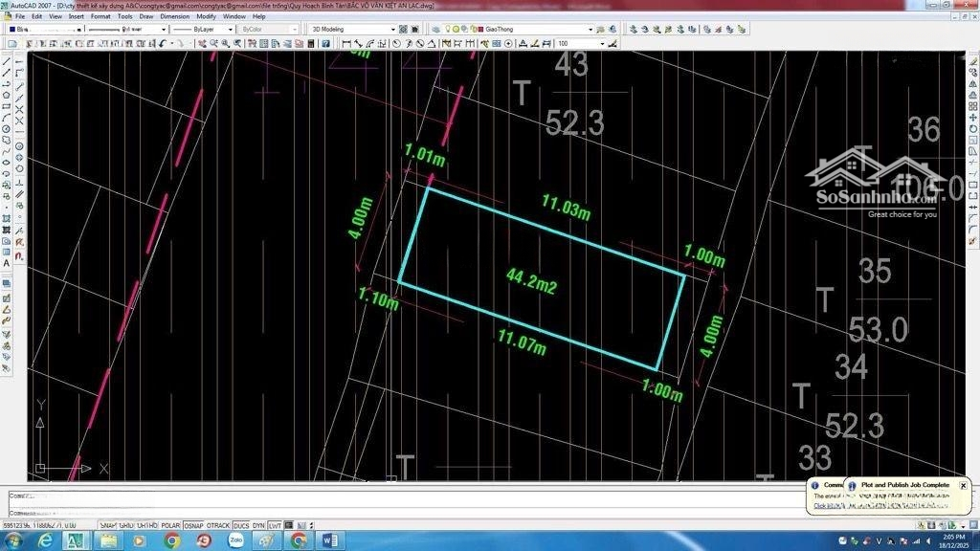Viewport: 980px width, 551px height.
Task: Click the Undo arrow icon
Action: [164, 43]
